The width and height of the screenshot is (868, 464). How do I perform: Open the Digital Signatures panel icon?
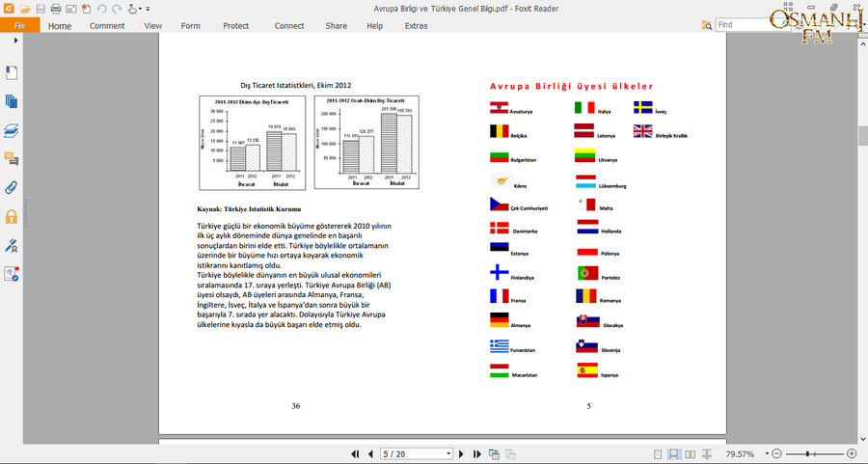[11, 245]
